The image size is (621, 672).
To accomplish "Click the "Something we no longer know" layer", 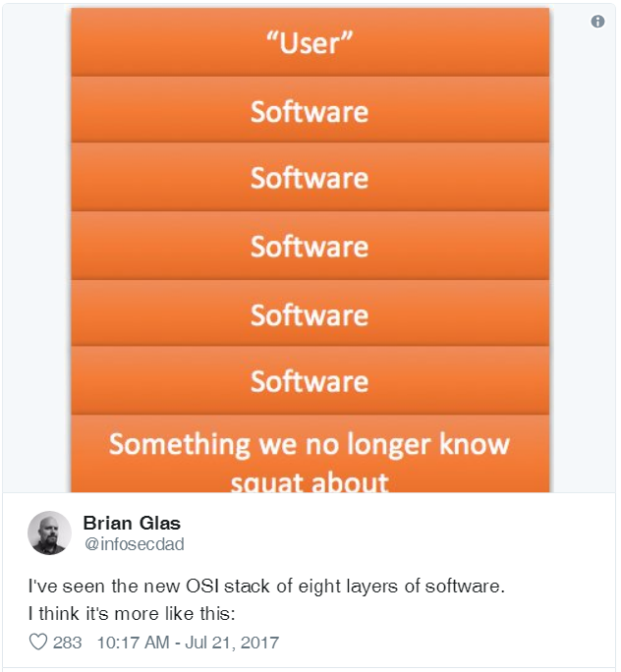I will tap(310, 444).
